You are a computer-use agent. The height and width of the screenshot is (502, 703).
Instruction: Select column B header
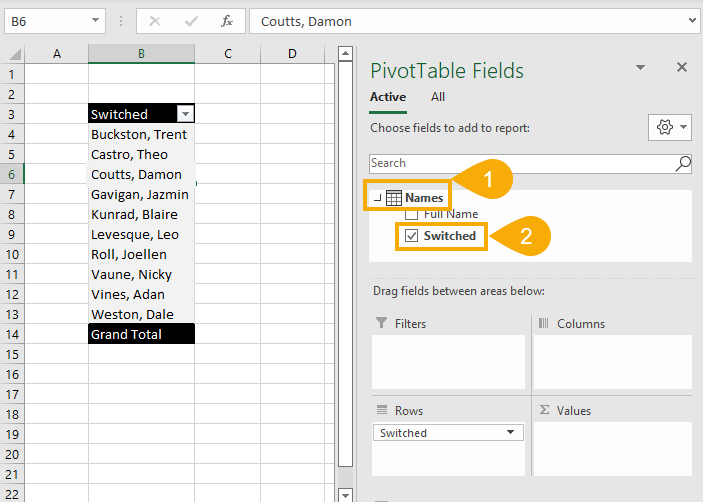coord(141,54)
